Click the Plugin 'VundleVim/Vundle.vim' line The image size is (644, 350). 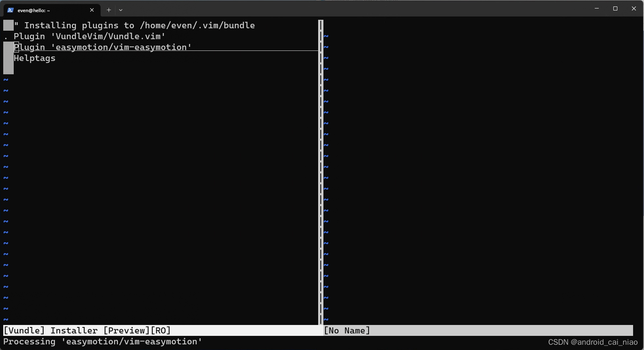(x=90, y=36)
